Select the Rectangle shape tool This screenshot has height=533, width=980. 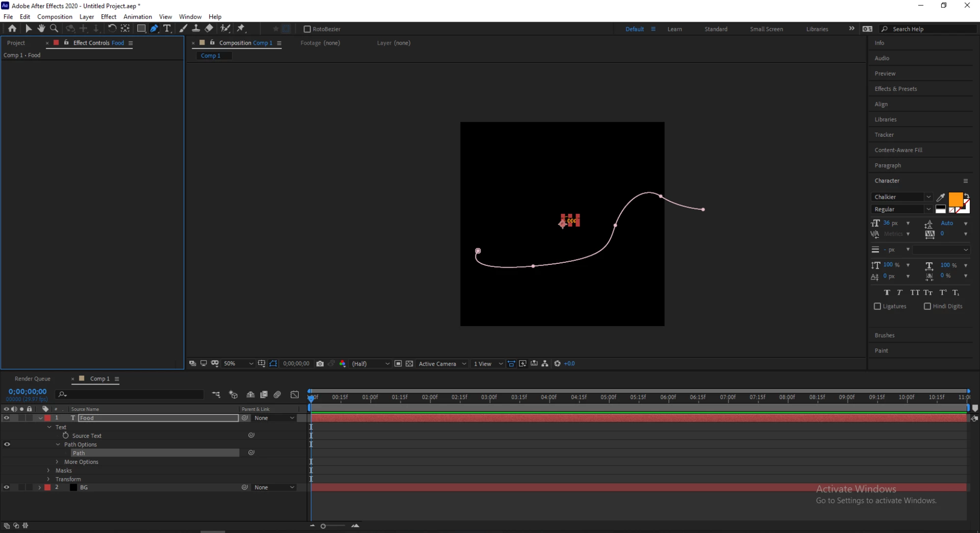click(141, 28)
